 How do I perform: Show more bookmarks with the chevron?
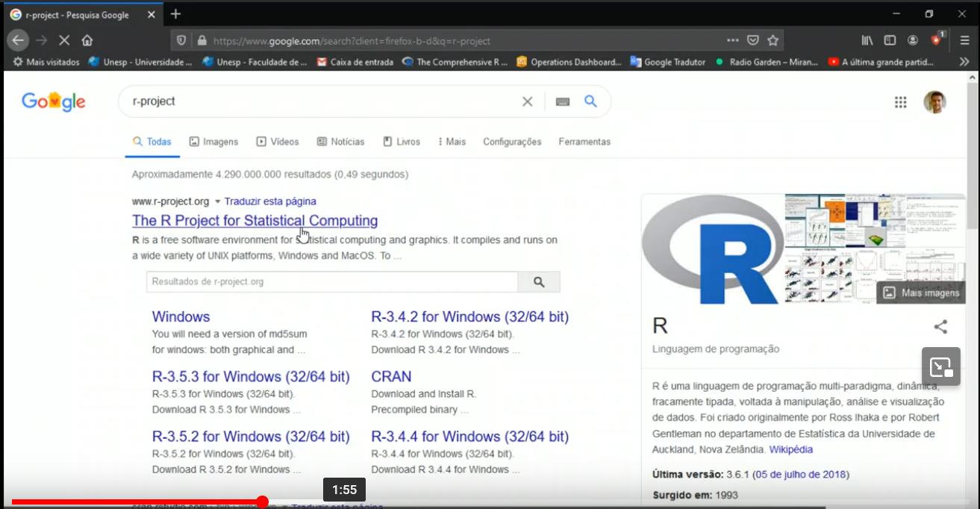(x=964, y=63)
